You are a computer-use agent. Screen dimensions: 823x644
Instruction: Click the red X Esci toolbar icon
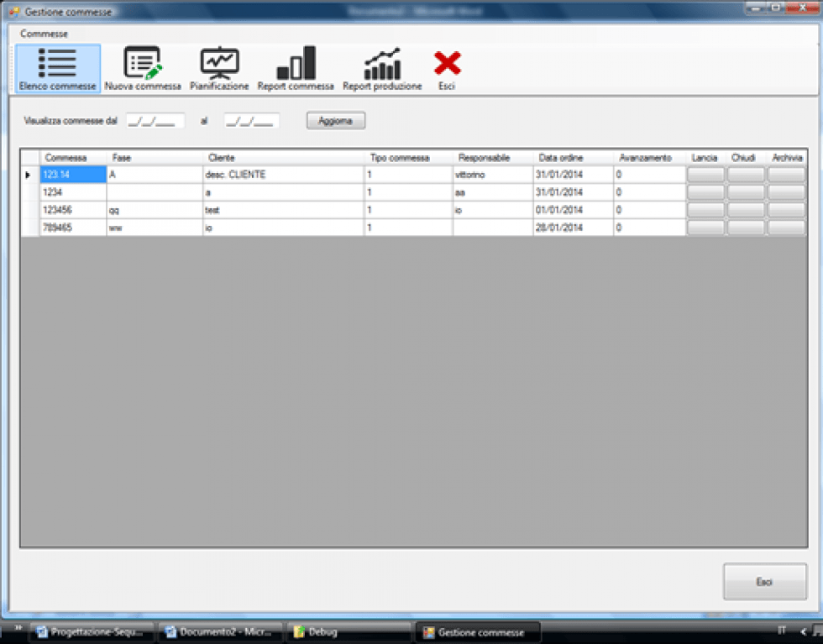(447, 68)
